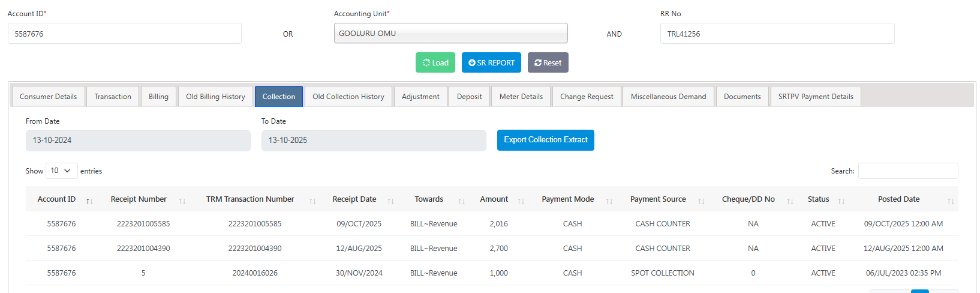
Task: Open the Accounting Unit dropdown
Action: click(450, 34)
